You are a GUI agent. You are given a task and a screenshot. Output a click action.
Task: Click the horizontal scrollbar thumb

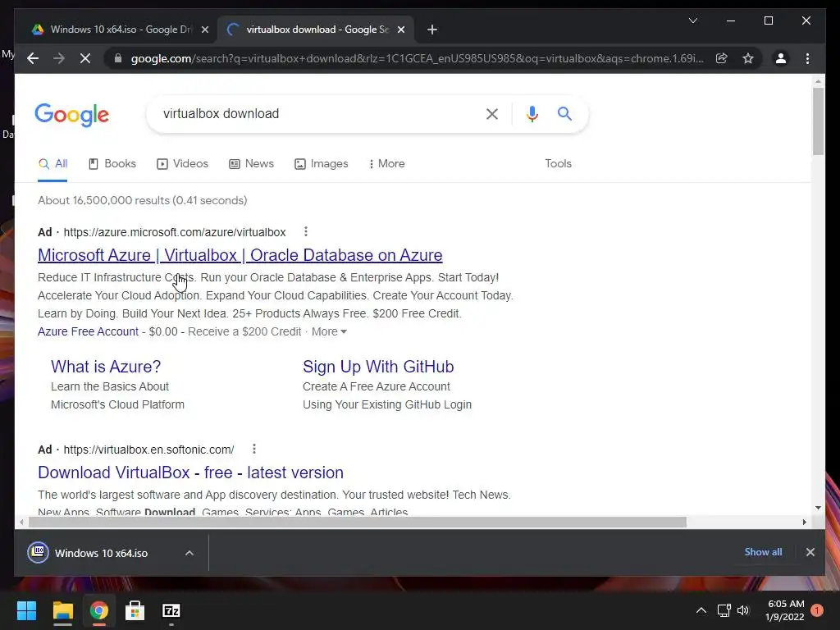358,522
